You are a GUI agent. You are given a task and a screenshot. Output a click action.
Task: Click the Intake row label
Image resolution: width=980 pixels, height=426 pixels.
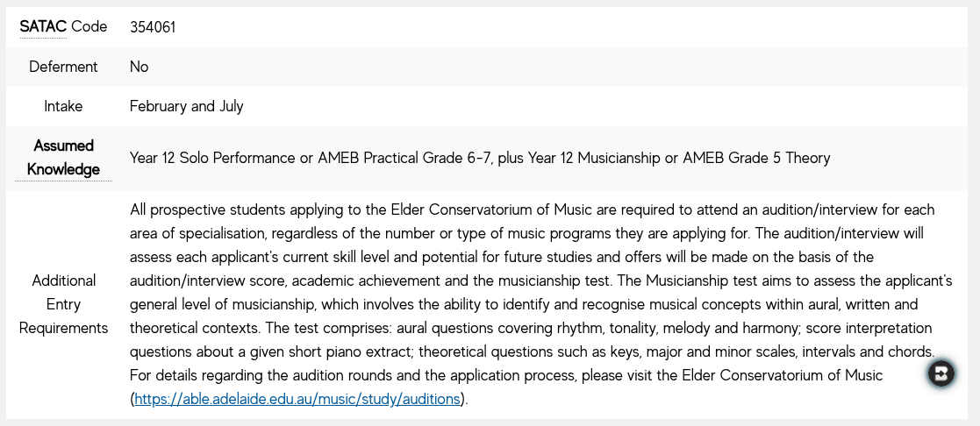tap(63, 106)
